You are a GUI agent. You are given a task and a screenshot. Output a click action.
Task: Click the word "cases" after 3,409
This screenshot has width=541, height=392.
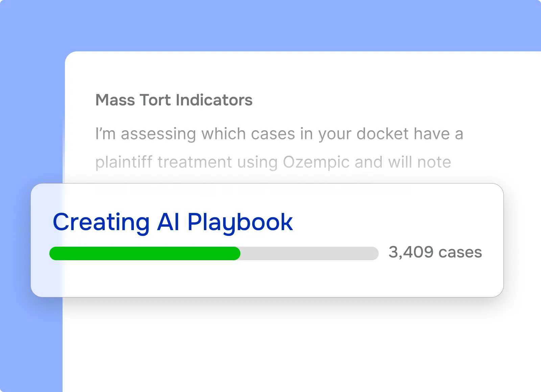click(460, 252)
